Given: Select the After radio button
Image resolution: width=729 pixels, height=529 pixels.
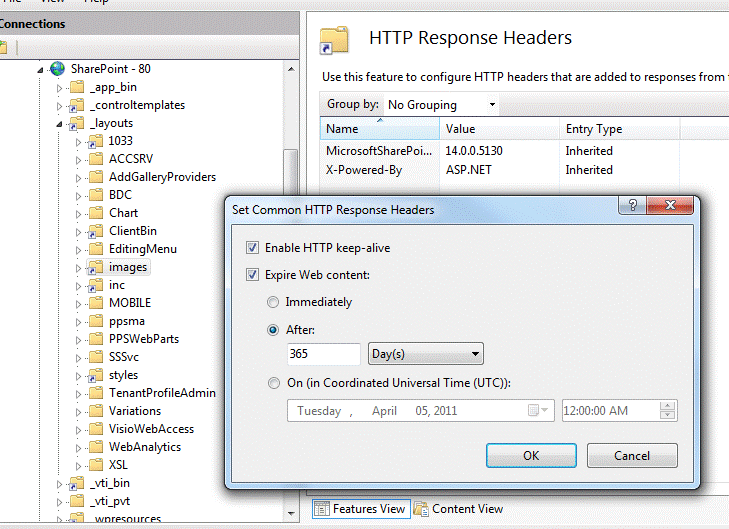Looking at the screenshot, I should pyautogui.click(x=273, y=330).
